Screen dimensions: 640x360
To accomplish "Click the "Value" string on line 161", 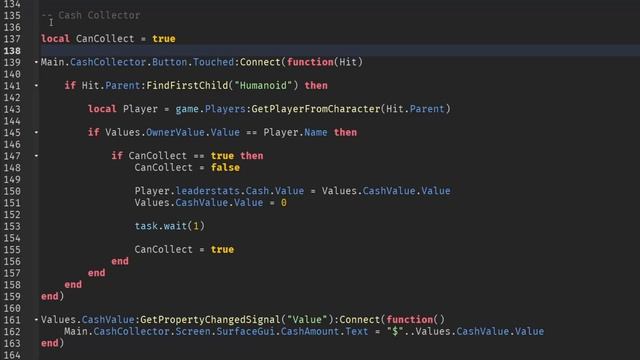I will point(307,320).
